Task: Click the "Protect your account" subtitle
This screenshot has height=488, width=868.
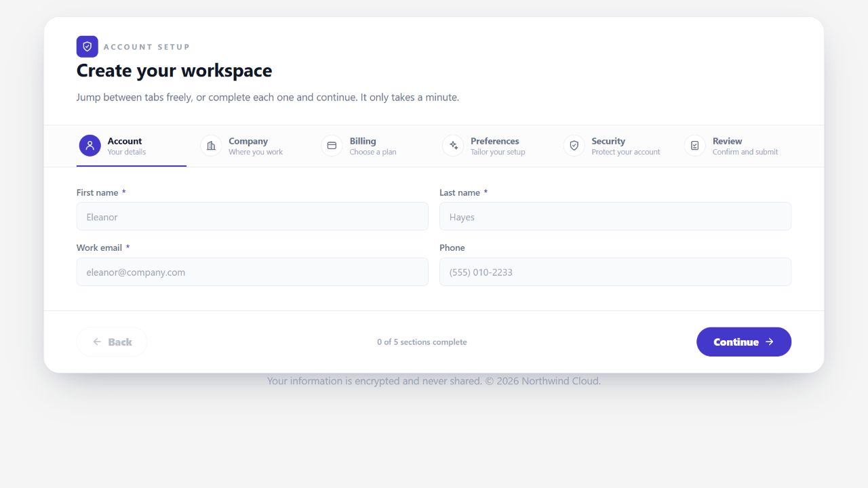Action: pyautogui.click(x=626, y=152)
